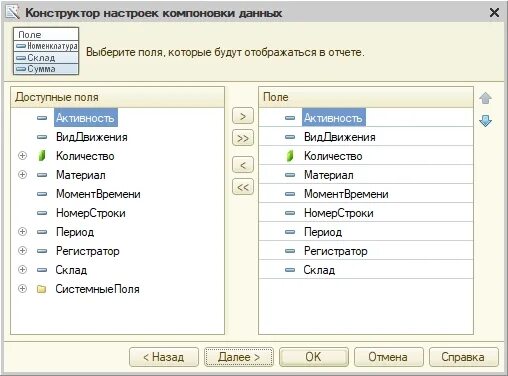This screenshot has height=376, width=508.
Task: Expand the Материал node in available fields
Action: (x=22, y=175)
